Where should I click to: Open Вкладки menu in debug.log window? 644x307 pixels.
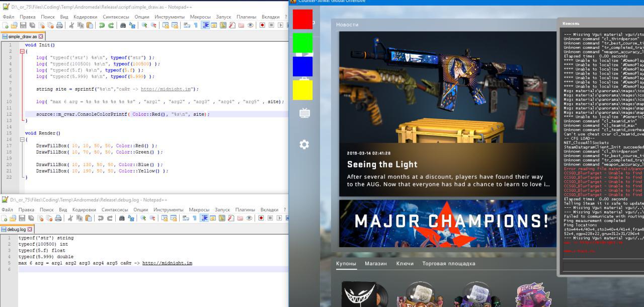[x=270, y=209]
